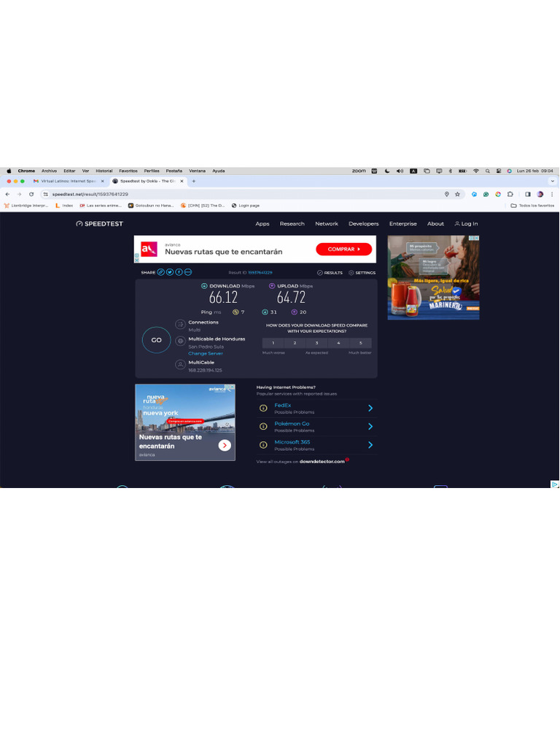Click Log In

466,223
